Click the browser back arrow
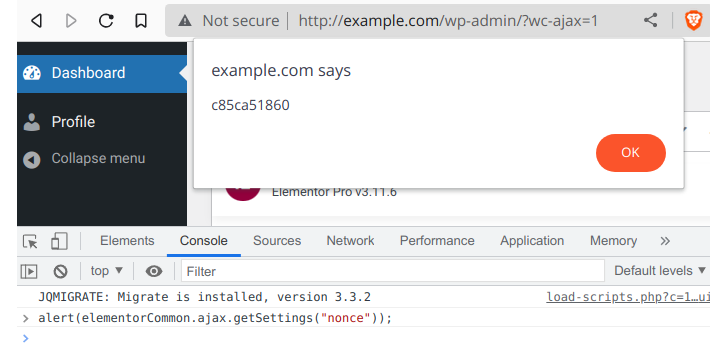This screenshot has height=361, width=728. click(36, 20)
